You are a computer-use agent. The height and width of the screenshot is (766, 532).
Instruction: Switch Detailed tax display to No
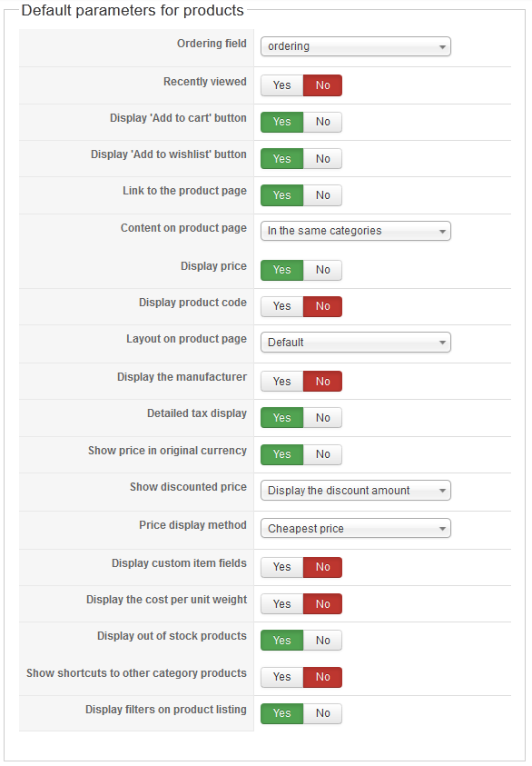point(322,418)
